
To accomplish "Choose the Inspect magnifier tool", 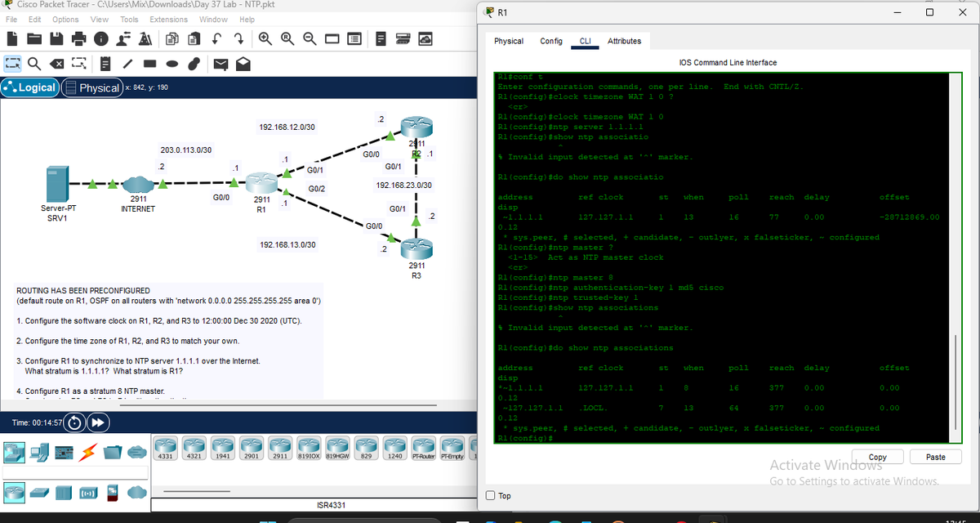I will pos(34,63).
